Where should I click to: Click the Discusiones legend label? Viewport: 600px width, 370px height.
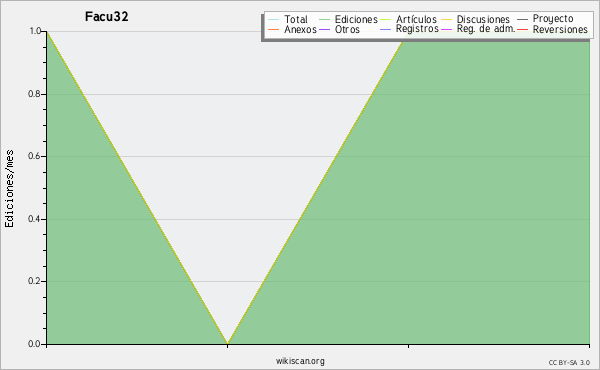click(483, 19)
